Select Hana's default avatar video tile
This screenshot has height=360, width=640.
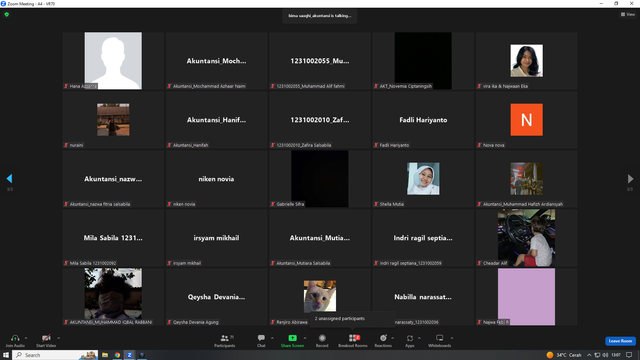(113, 61)
